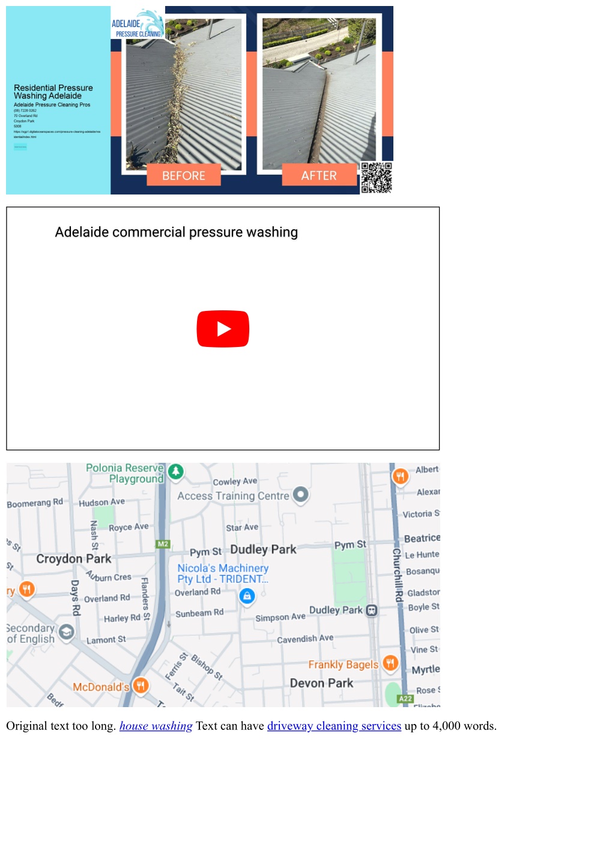615x868 pixels.
Task: Click the Churchill Rd label
Action: (x=397, y=575)
